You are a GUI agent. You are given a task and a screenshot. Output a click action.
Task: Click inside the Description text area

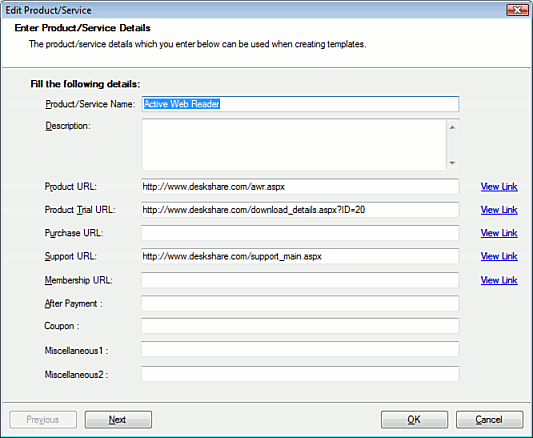(x=294, y=145)
